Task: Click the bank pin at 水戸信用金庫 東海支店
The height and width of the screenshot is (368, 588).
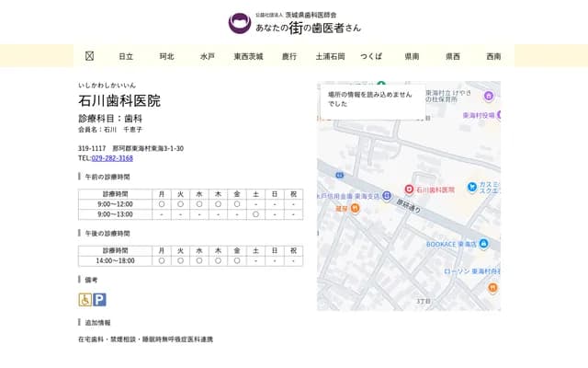Action: pos(387,196)
